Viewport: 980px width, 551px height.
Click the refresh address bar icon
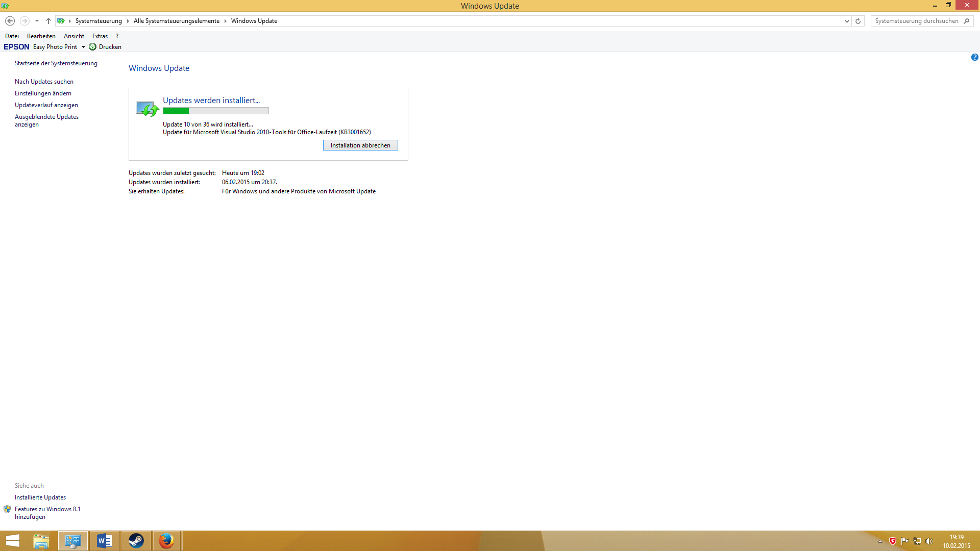[858, 21]
